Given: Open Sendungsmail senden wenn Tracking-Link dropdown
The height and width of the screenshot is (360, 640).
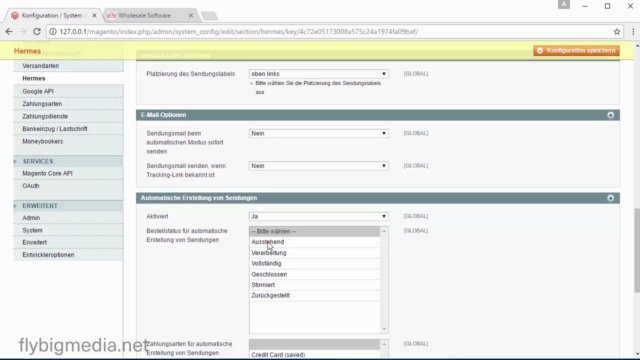Looking at the screenshot, I should pos(319,166).
